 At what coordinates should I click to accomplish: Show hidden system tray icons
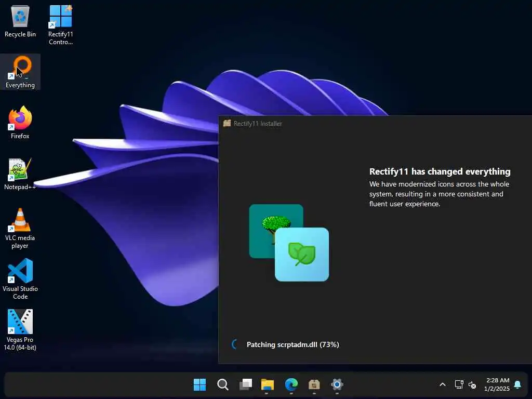(443, 384)
